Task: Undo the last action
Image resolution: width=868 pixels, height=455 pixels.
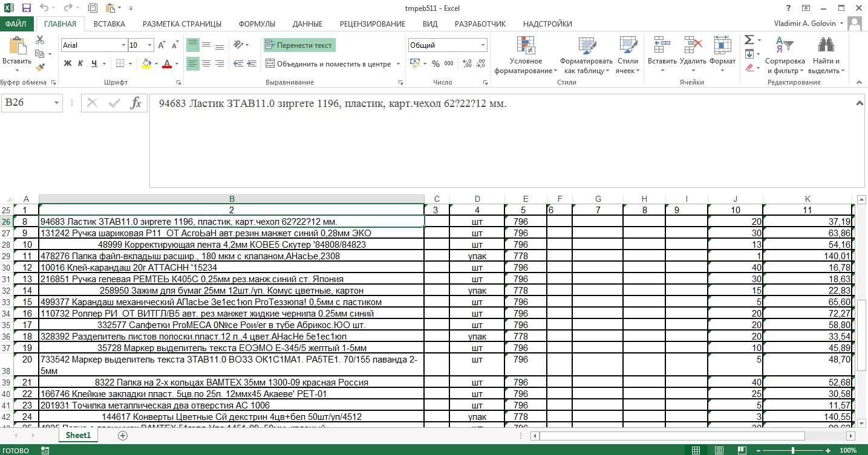Action: 44,8
